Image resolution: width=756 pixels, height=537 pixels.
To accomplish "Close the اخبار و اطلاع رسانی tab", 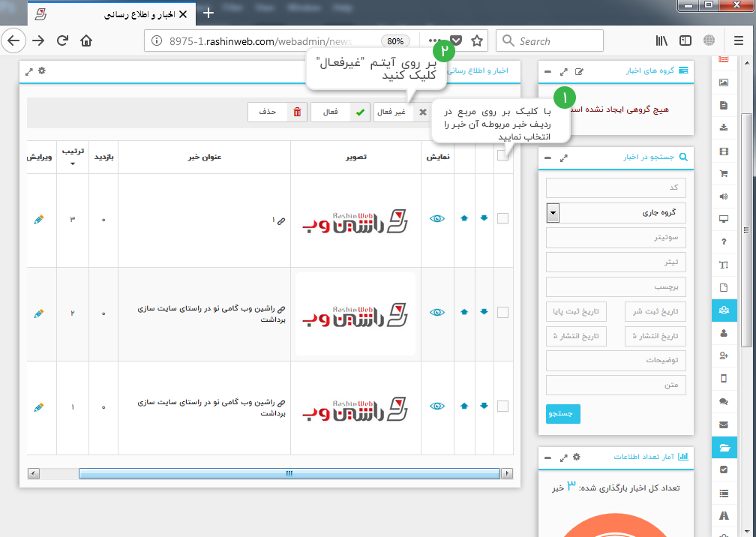I will pyautogui.click(x=183, y=14).
